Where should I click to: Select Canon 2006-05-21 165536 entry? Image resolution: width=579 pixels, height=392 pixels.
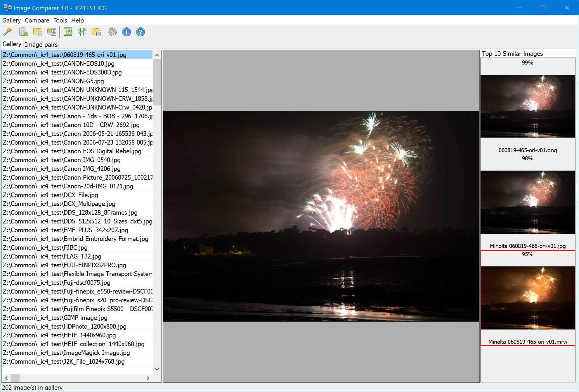pyautogui.click(x=77, y=133)
